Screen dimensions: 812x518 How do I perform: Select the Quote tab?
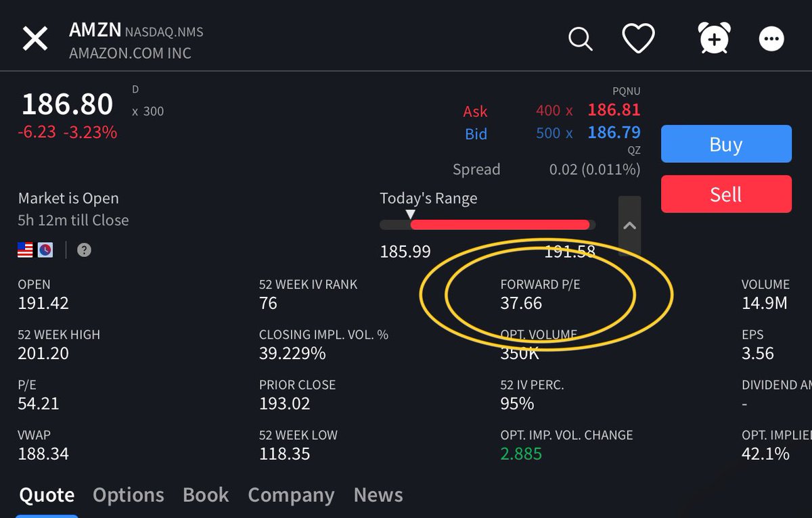tap(47, 495)
